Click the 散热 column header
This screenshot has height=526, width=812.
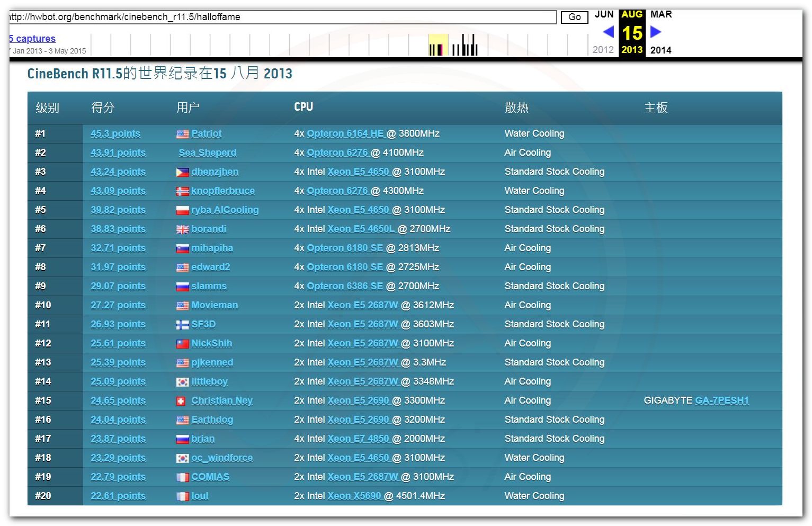(516, 108)
